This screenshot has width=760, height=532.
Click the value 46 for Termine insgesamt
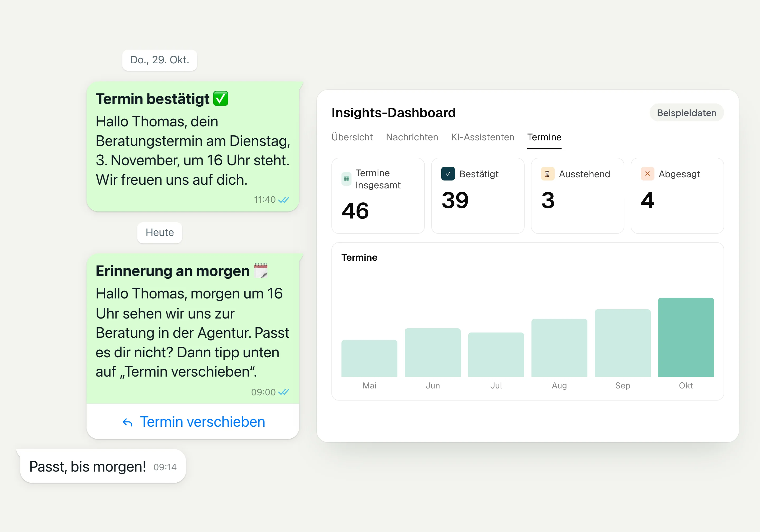pyautogui.click(x=355, y=211)
